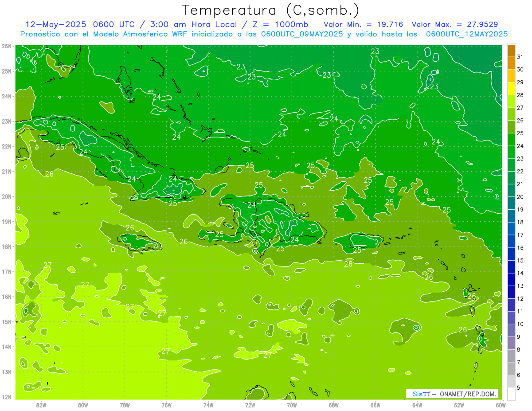Pick the yellow swatch between 28 and 29

pyautogui.click(x=512, y=89)
